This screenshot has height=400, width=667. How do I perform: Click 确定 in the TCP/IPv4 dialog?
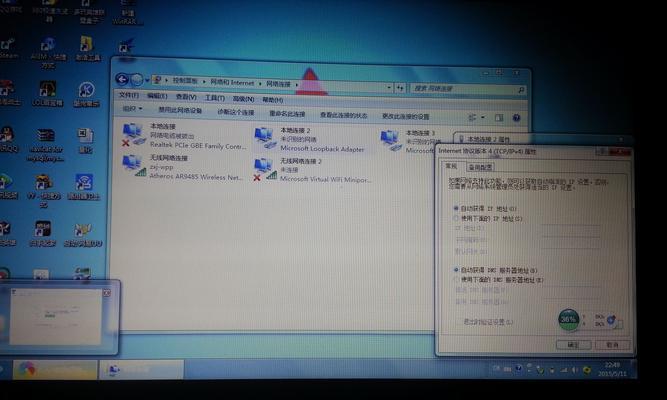click(573, 344)
